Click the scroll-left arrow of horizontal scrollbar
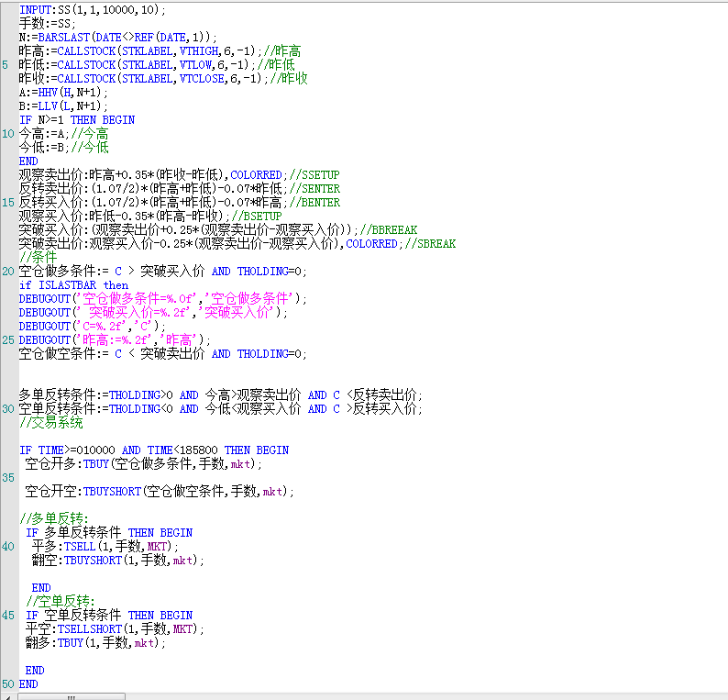Viewport: 728px width, 700px height. (x=8, y=696)
